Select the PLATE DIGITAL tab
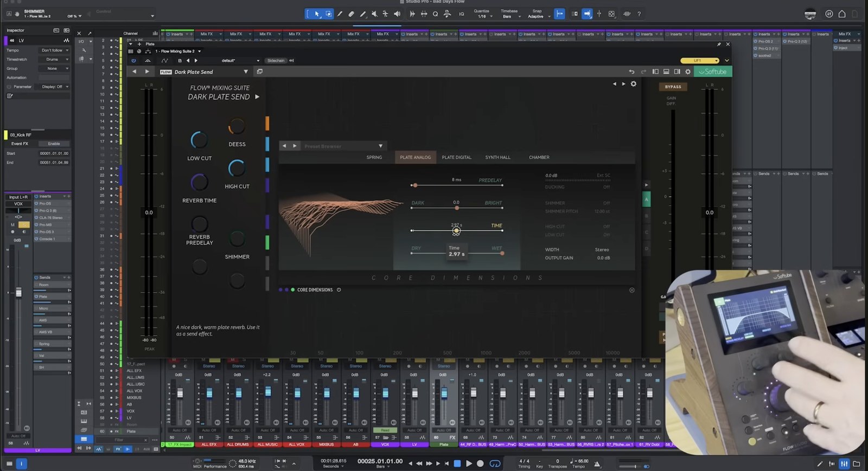 tap(457, 157)
